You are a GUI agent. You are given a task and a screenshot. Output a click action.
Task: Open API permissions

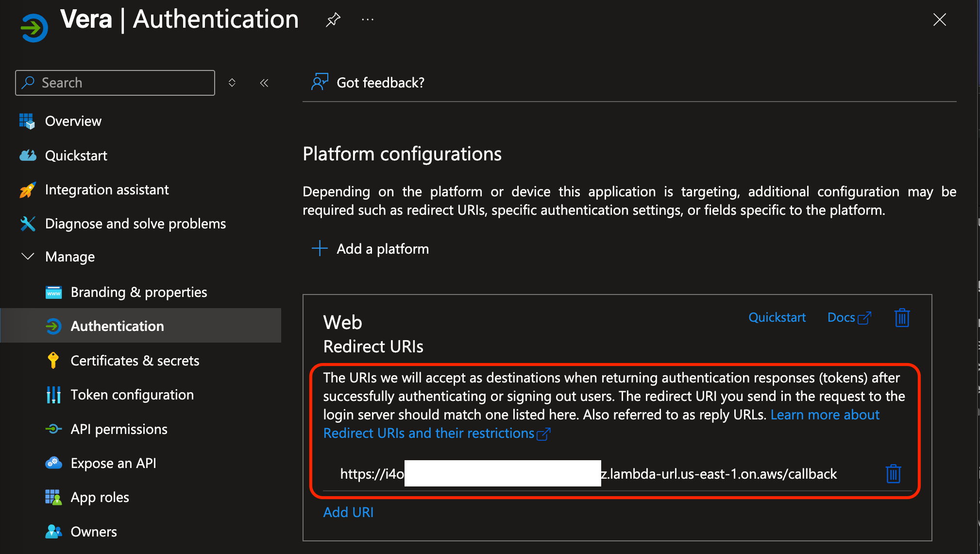click(x=118, y=429)
